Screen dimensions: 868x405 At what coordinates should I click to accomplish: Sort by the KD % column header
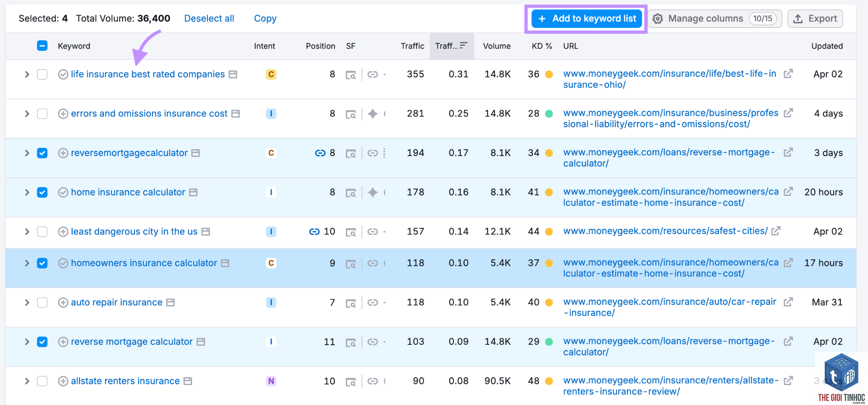[x=542, y=46]
